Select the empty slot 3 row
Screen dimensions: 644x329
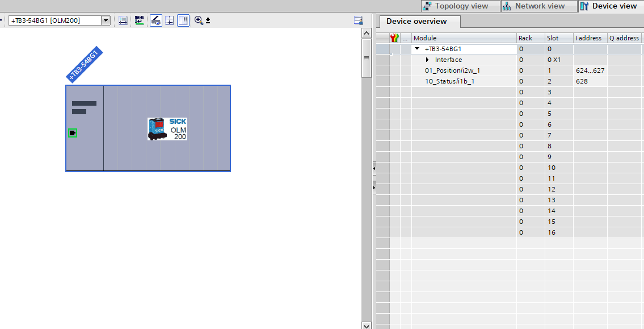tap(510, 92)
